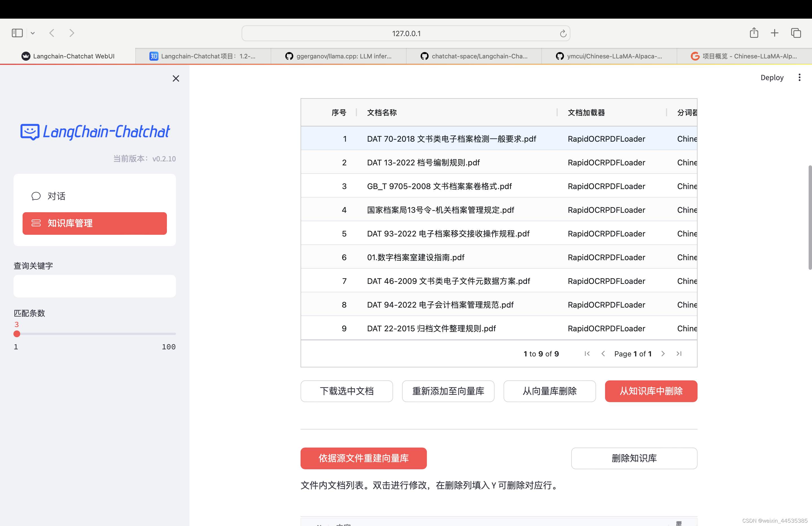Click the 依据源文件重建向量库 button

click(363, 458)
